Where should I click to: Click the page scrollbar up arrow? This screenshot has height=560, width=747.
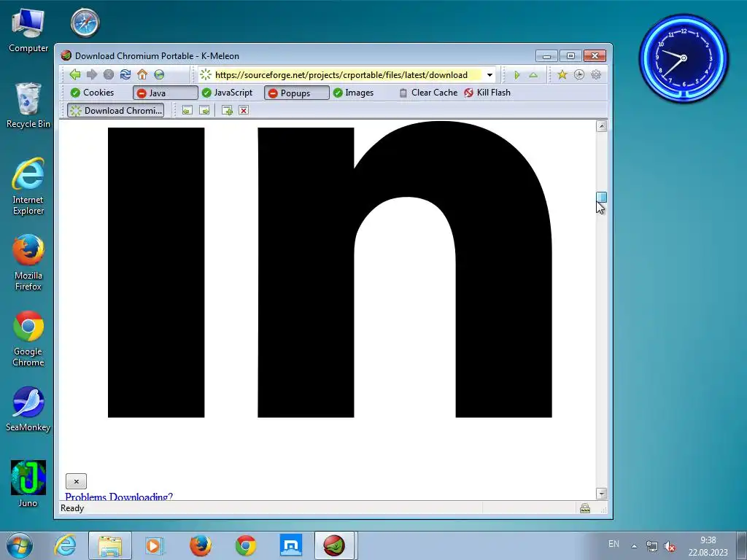coord(602,126)
